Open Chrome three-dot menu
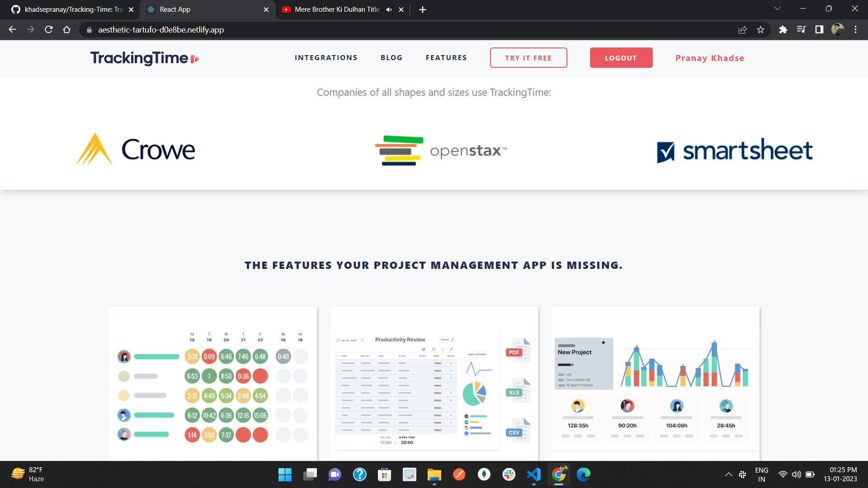 click(855, 30)
